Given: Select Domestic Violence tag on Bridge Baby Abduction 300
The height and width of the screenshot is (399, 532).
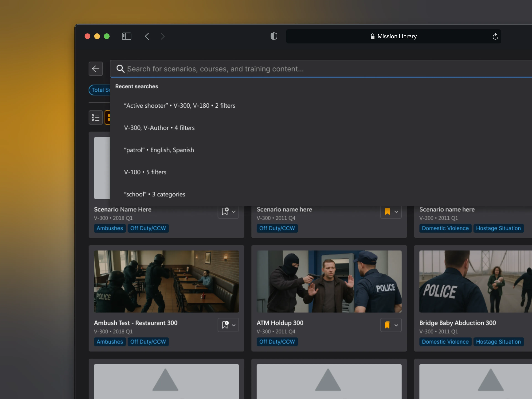Looking at the screenshot, I should (x=445, y=342).
